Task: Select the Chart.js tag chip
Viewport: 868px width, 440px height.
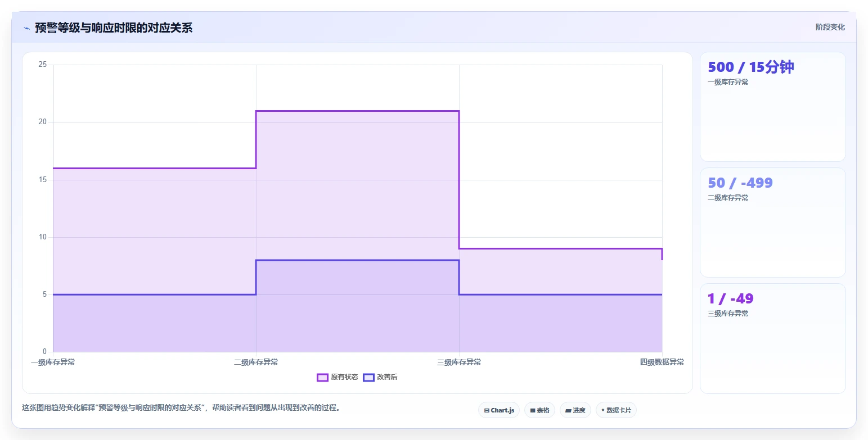Action: point(499,410)
